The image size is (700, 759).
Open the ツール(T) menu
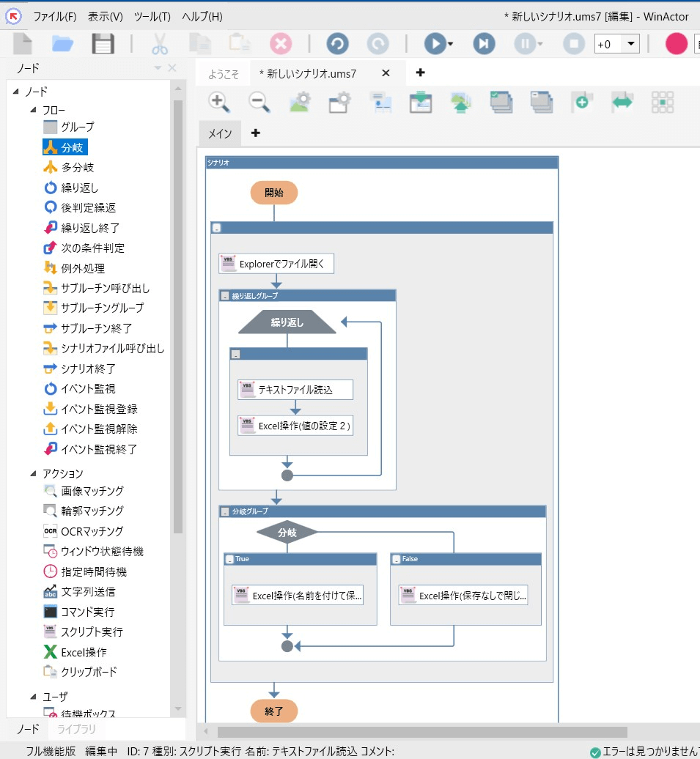pyautogui.click(x=154, y=16)
